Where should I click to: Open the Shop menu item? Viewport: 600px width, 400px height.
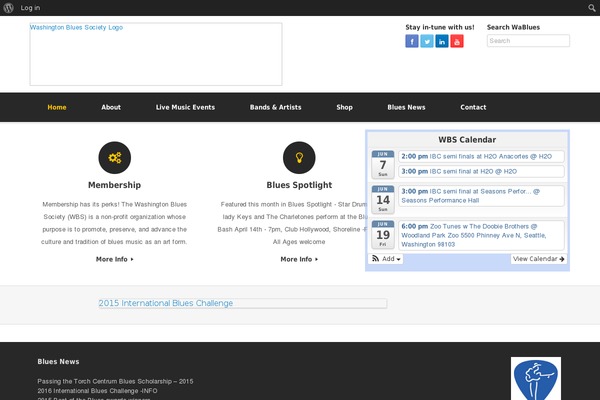click(x=344, y=107)
